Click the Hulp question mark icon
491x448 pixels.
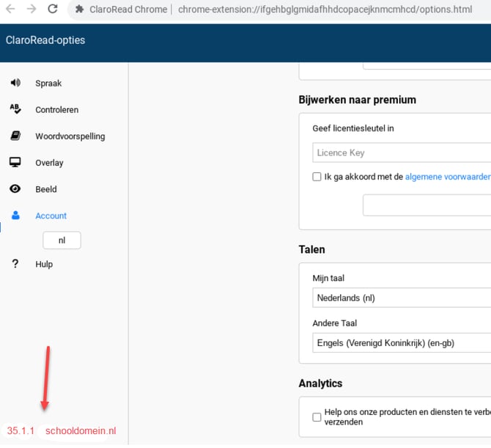(x=15, y=264)
